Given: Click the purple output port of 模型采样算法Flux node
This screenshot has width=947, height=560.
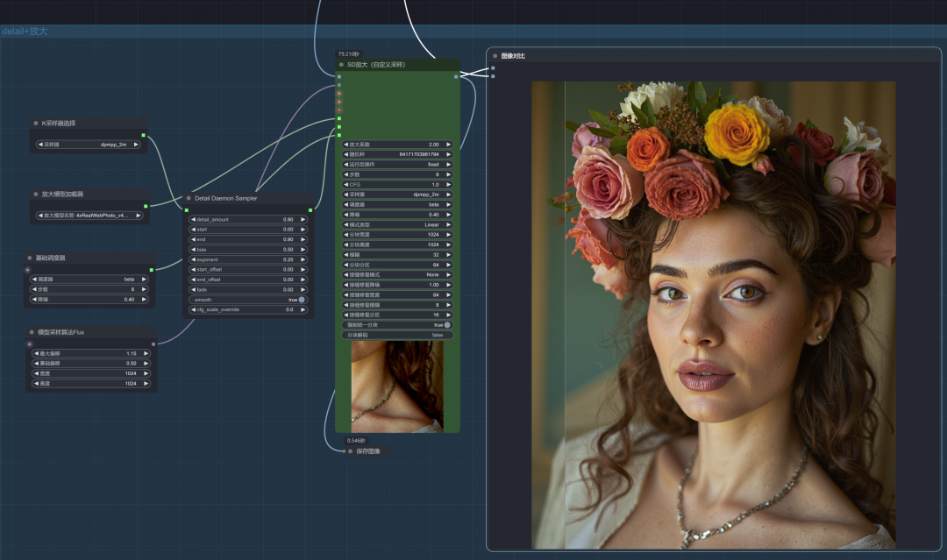Looking at the screenshot, I should coord(153,344).
